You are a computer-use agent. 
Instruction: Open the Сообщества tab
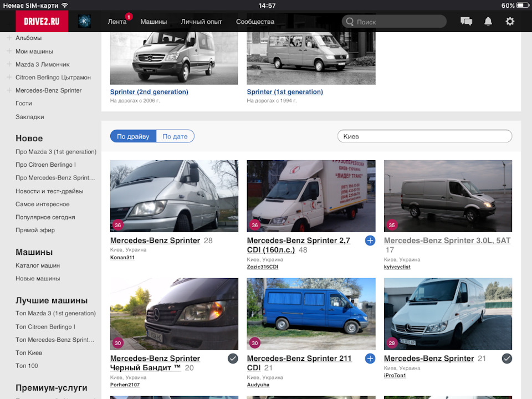(x=255, y=22)
